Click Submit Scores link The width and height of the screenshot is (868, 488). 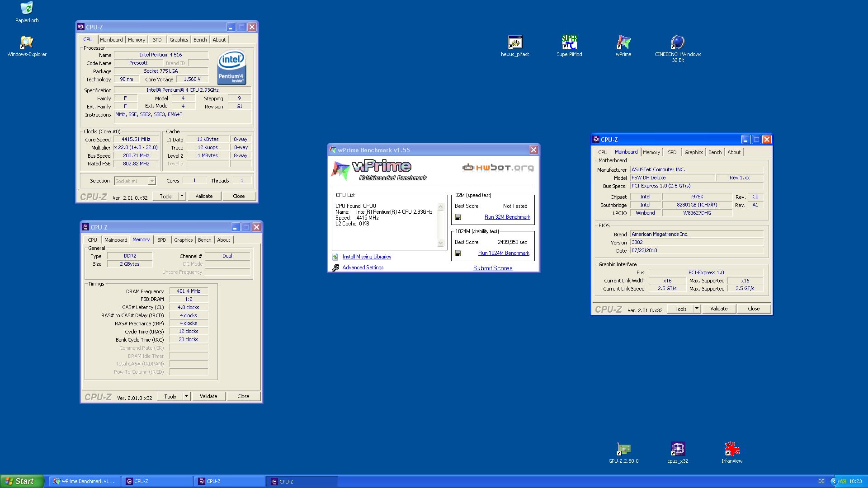(x=493, y=268)
